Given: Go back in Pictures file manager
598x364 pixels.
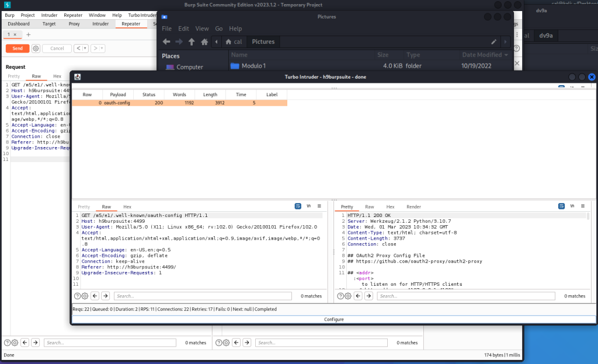Looking at the screenshot, I should pyautogui.click(x=166, y=42).
